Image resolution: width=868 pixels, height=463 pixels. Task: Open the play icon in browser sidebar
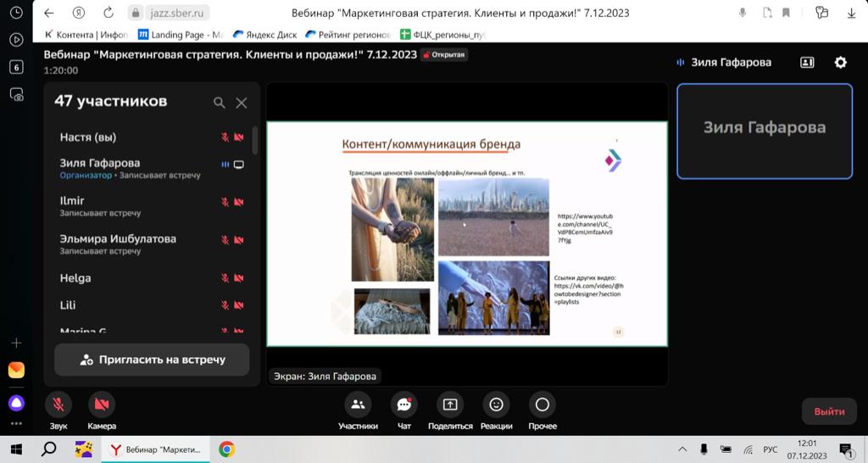tap(17, 40)
